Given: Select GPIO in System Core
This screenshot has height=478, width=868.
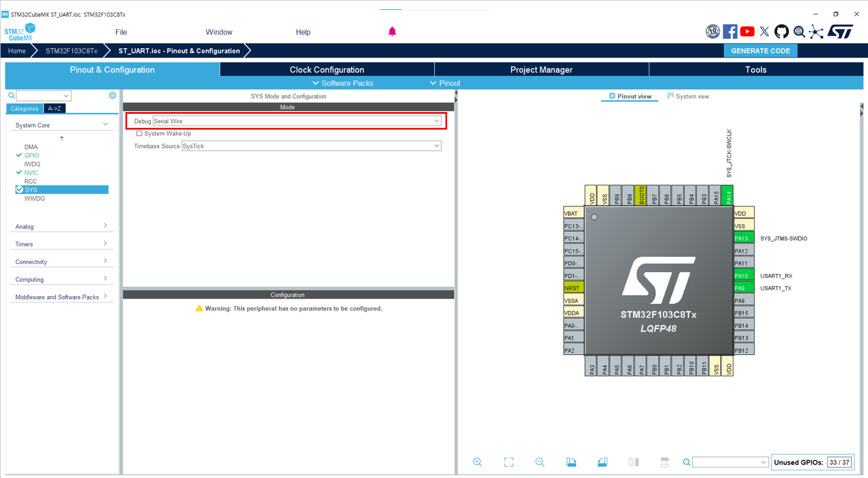Looking at the screenshot, I should [x=32, y=155].
